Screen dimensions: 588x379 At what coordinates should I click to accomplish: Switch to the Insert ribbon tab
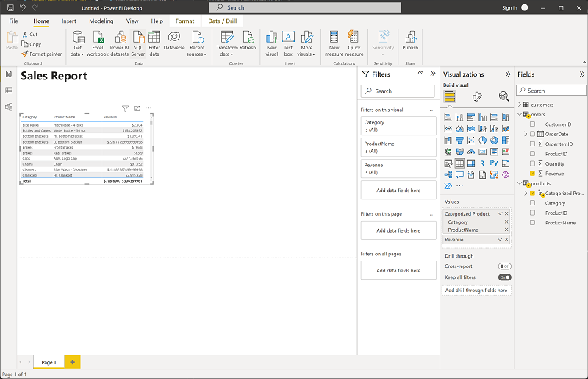[69, 21]
